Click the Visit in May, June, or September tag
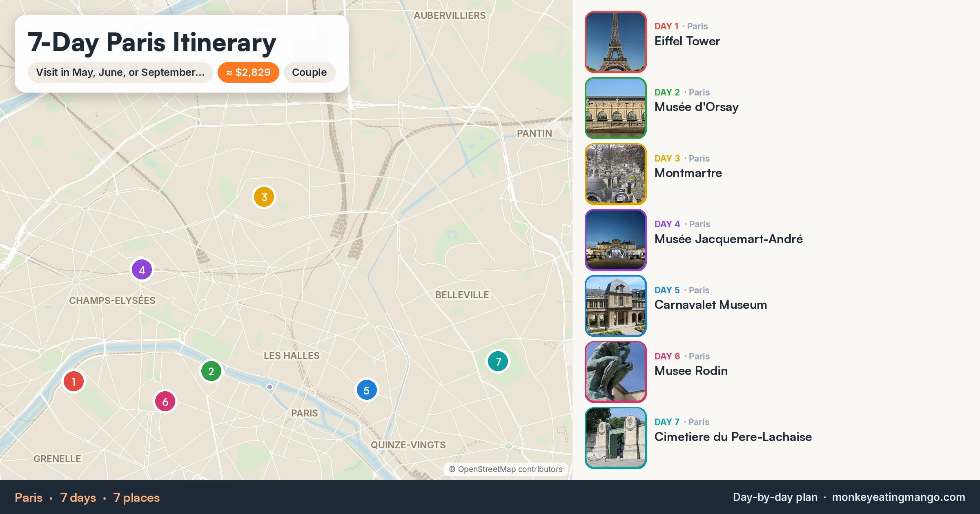Viewport: 980px width, 514px height. coord(120,72)
